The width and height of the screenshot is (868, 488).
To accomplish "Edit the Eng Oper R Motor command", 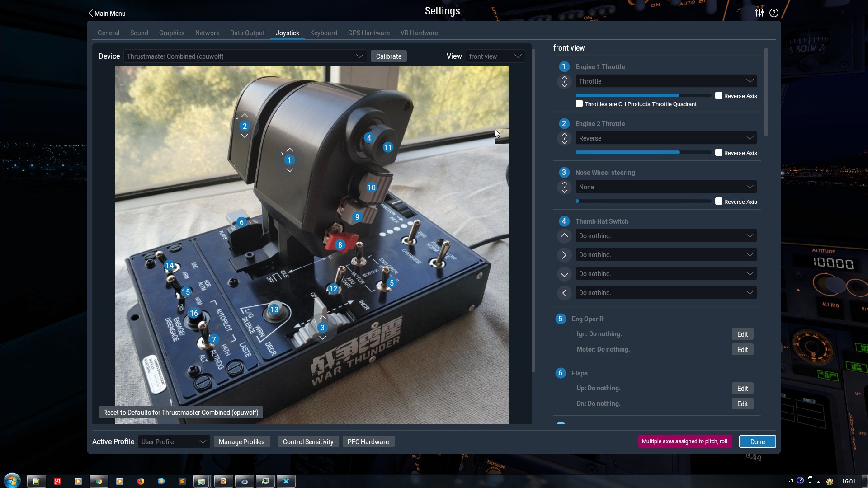I will click(742, 349).
